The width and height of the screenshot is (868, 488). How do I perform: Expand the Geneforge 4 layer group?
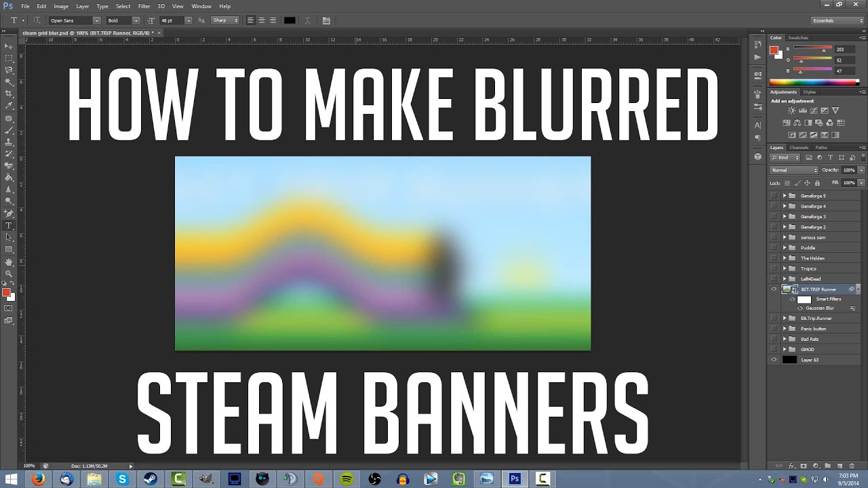tap(785, 206)
